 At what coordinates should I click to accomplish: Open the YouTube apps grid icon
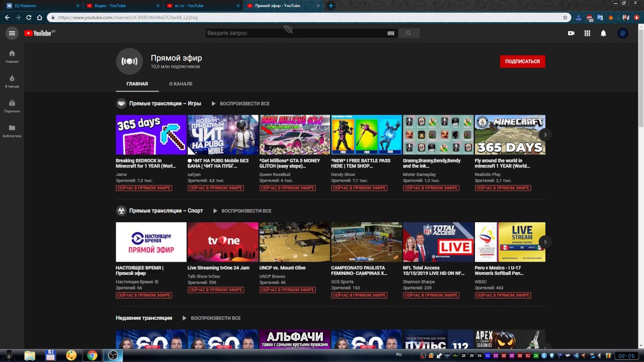pos(587,33)
